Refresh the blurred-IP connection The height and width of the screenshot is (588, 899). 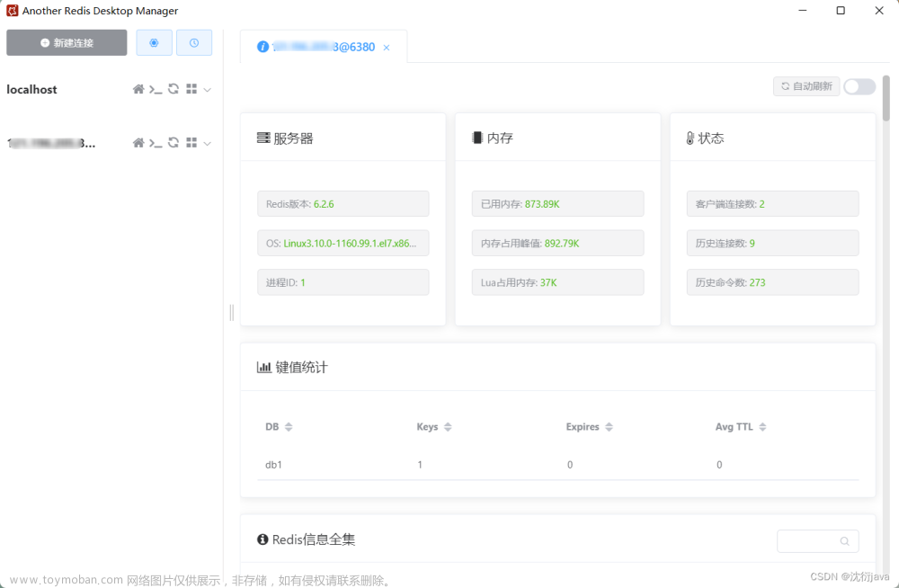174,143
